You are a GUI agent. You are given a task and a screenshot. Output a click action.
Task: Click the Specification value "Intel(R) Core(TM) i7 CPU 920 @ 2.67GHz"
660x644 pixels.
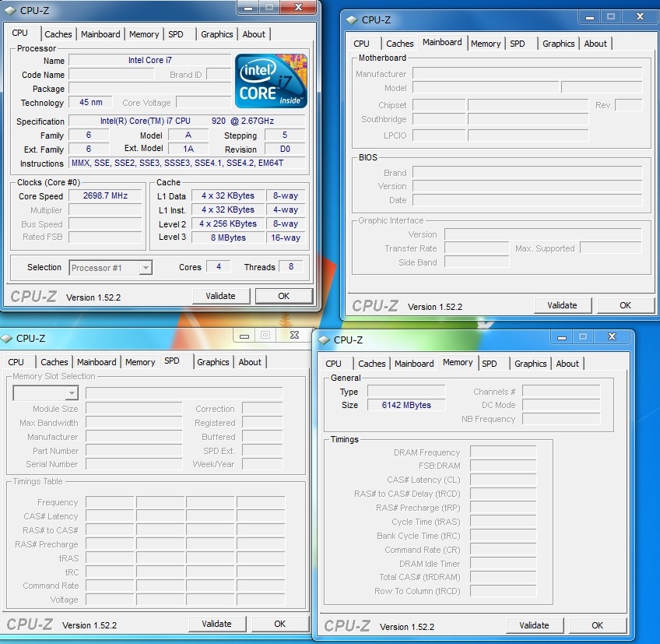pyautogui.click(x=187, y=121)
